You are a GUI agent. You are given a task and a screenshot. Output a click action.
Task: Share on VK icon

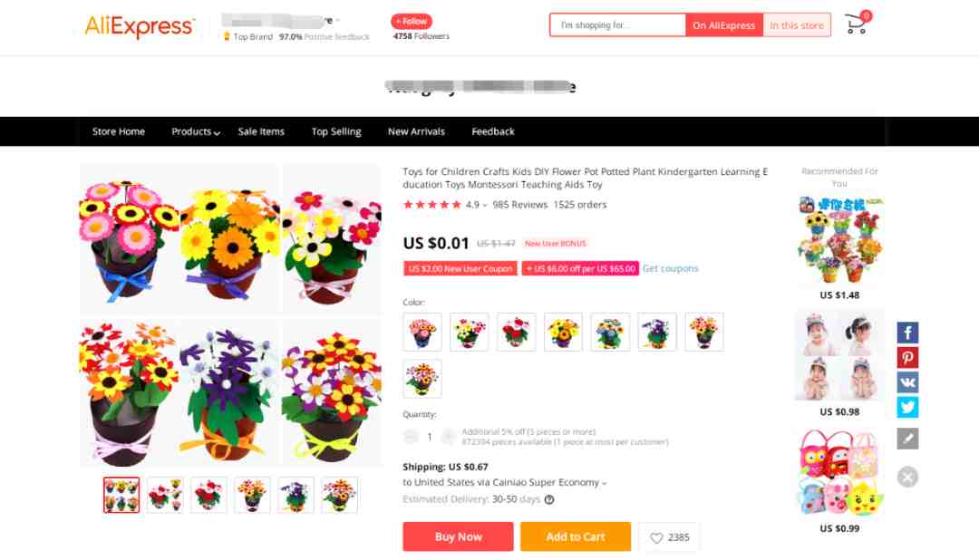907,382
